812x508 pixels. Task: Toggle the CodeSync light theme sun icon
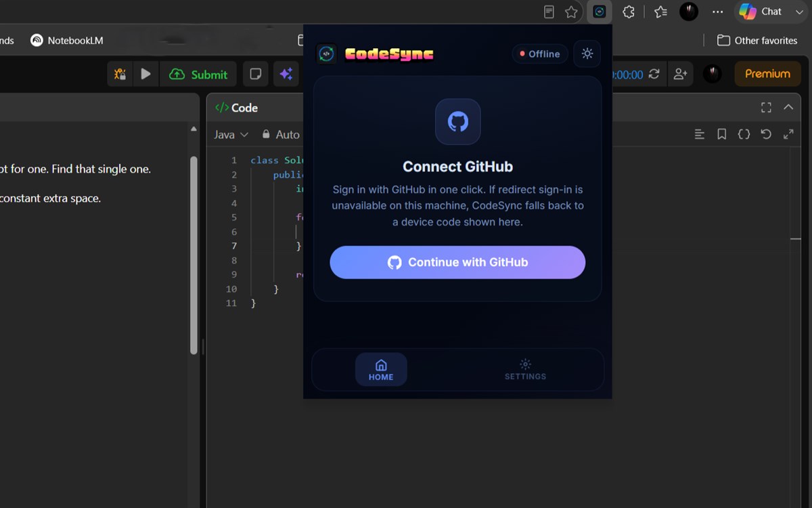[x=587, y=54]
